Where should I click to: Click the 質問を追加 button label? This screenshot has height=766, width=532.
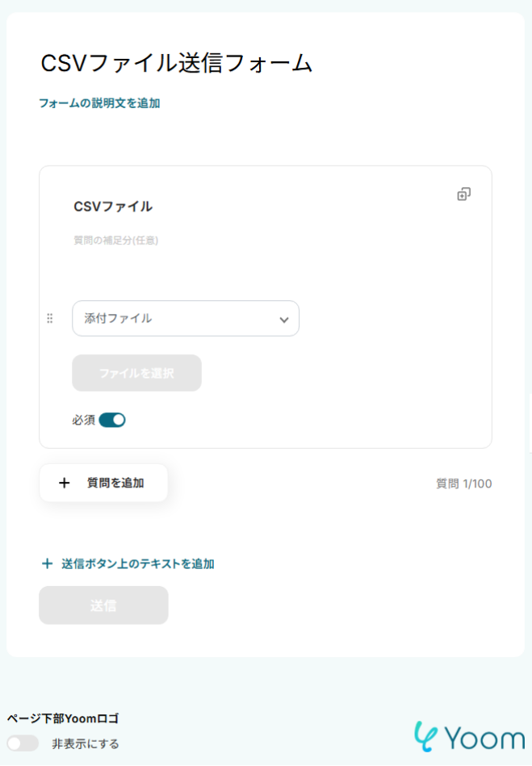click(x=115, y=483)
